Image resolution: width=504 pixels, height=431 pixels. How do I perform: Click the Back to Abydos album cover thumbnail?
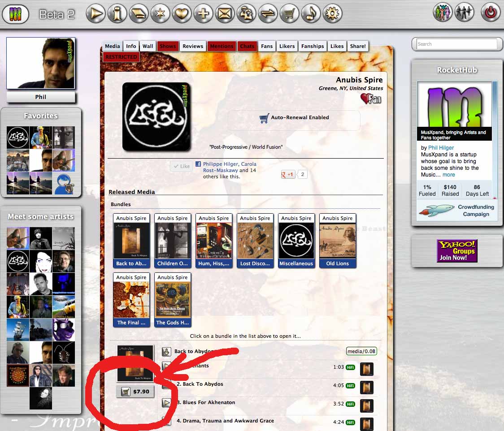point(135,363)
